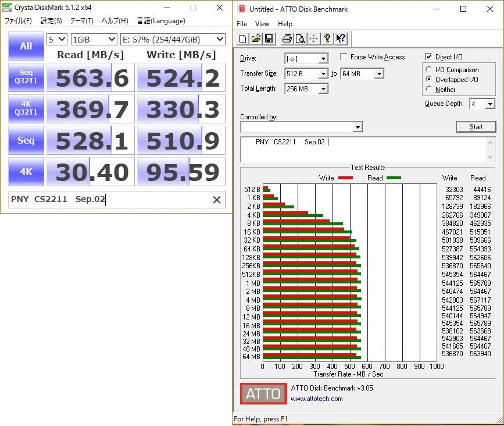Click the ATTO logo image

(x=263, y=393)
